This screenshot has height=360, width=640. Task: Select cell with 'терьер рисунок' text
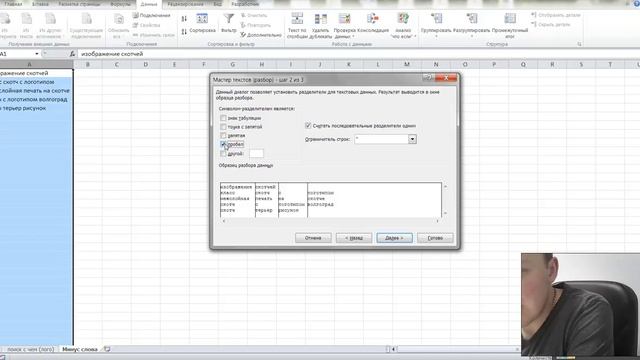point(36,108)
